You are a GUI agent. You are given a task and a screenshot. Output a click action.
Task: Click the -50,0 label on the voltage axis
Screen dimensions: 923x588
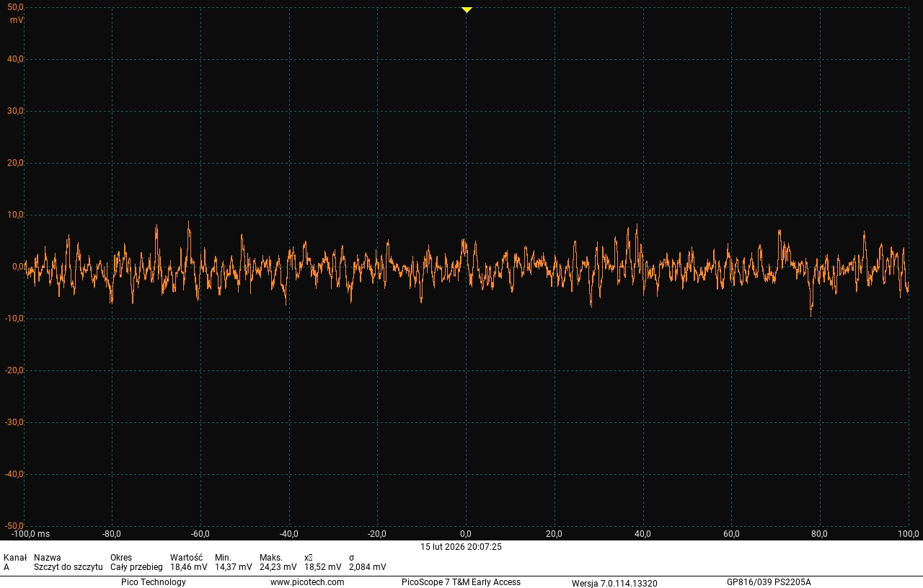click(x=14, y=526)
